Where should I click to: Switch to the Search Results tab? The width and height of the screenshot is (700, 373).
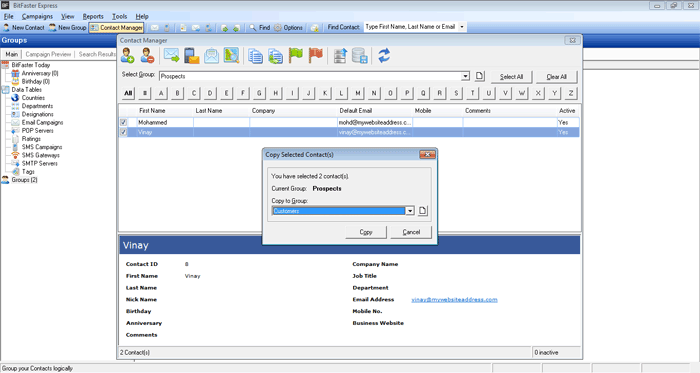point(97,54)
